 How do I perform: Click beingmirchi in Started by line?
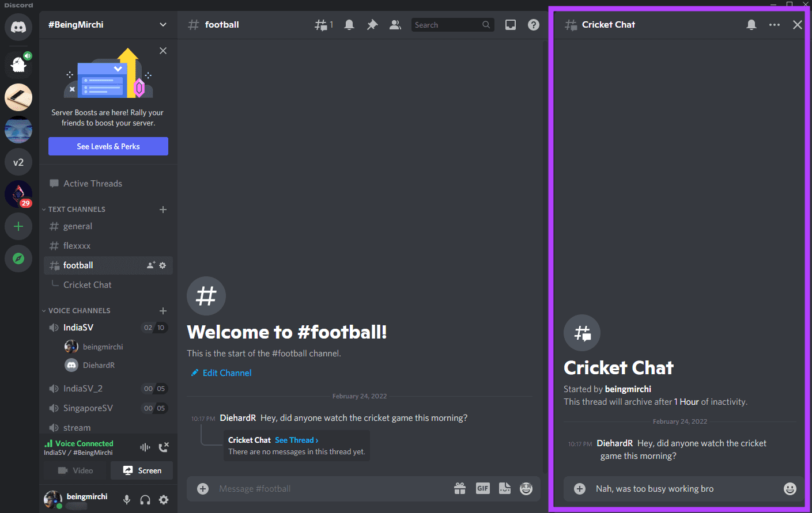[628, 389]
